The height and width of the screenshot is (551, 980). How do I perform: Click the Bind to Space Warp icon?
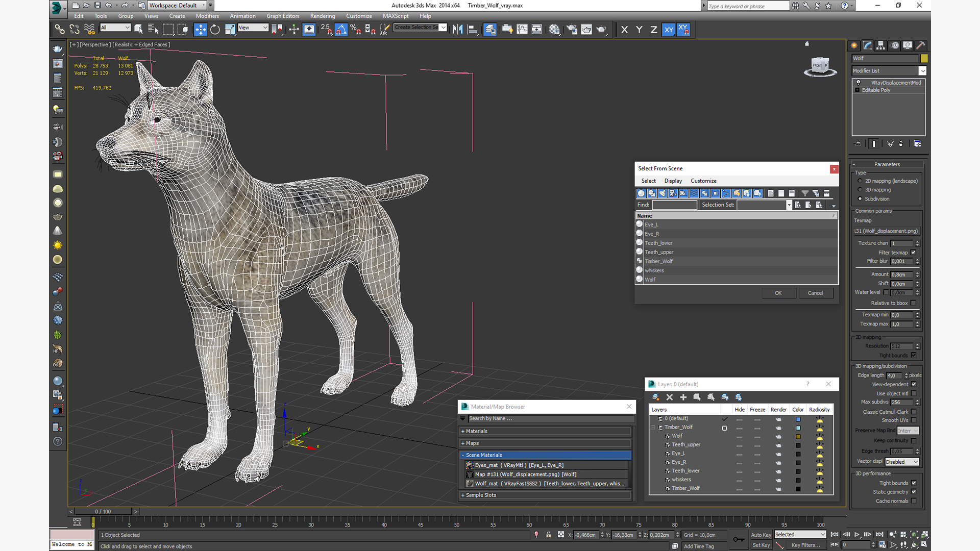tap(89, 30)
